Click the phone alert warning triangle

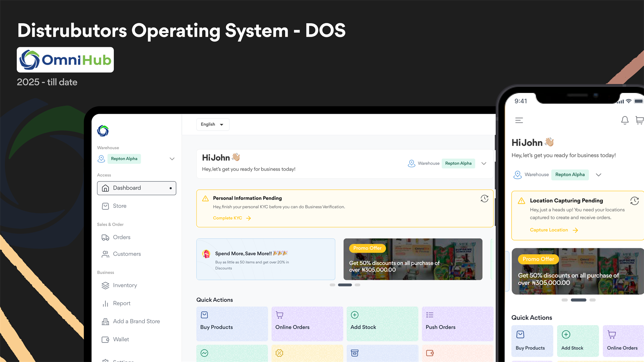point(522,201)
